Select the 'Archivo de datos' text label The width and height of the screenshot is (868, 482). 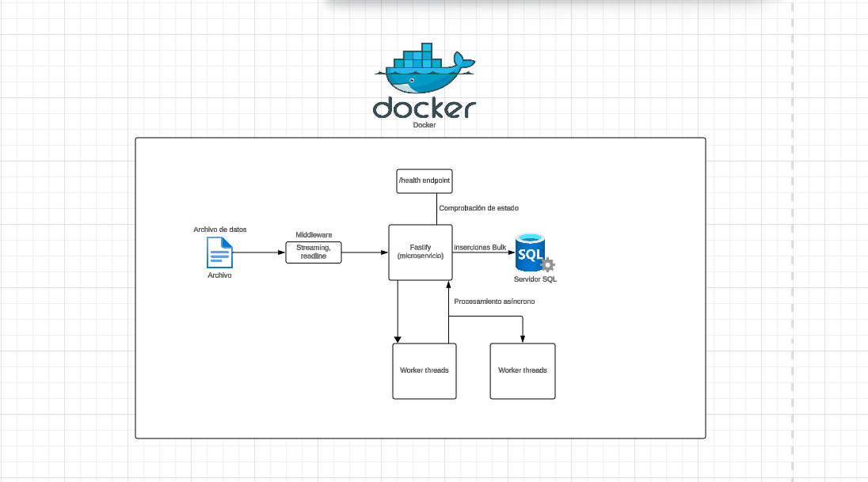(x=220, y=230)
